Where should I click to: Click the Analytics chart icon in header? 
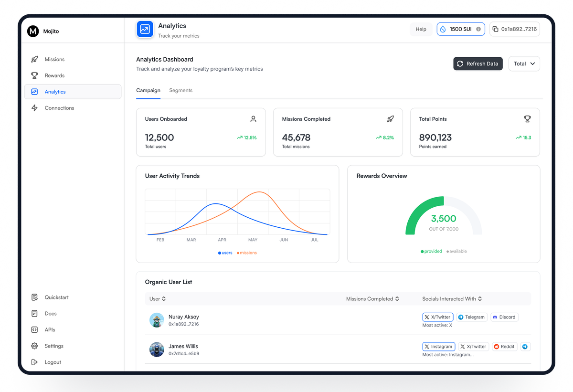145,29
